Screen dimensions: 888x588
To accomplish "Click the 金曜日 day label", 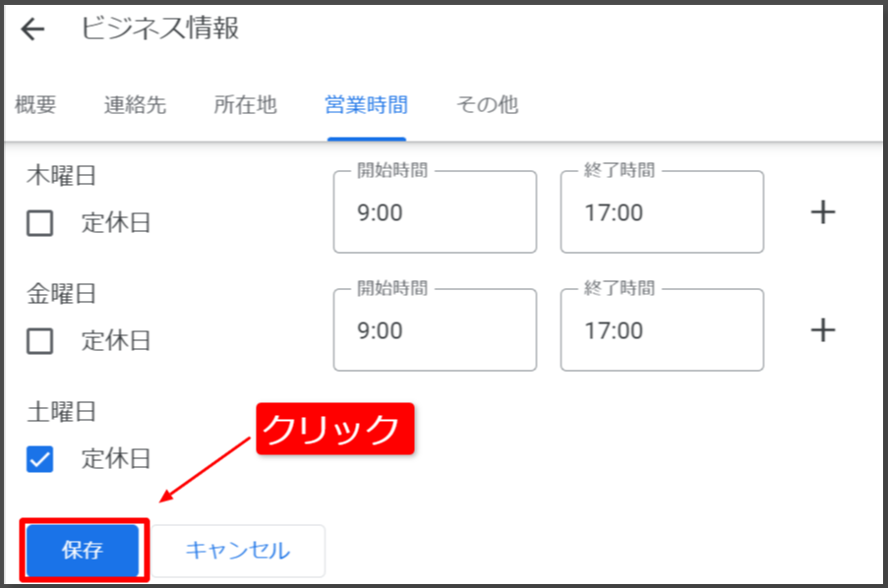I will [61, 293].
